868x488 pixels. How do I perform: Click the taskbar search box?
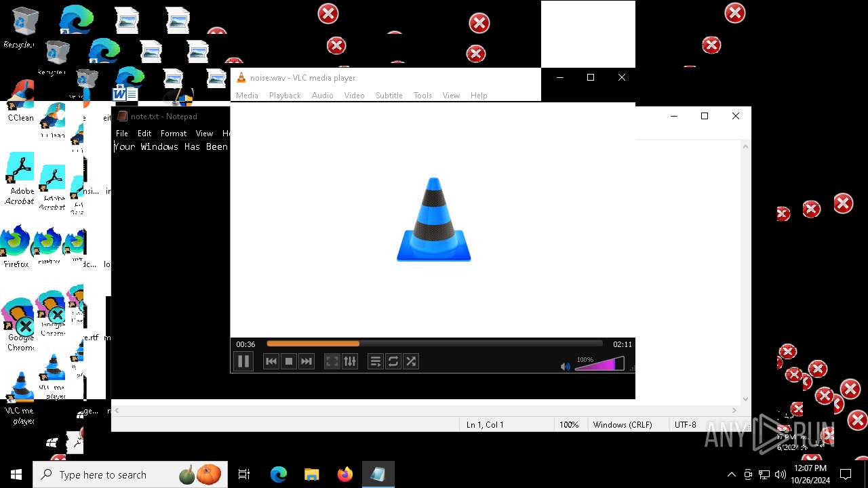coord(130,474)
